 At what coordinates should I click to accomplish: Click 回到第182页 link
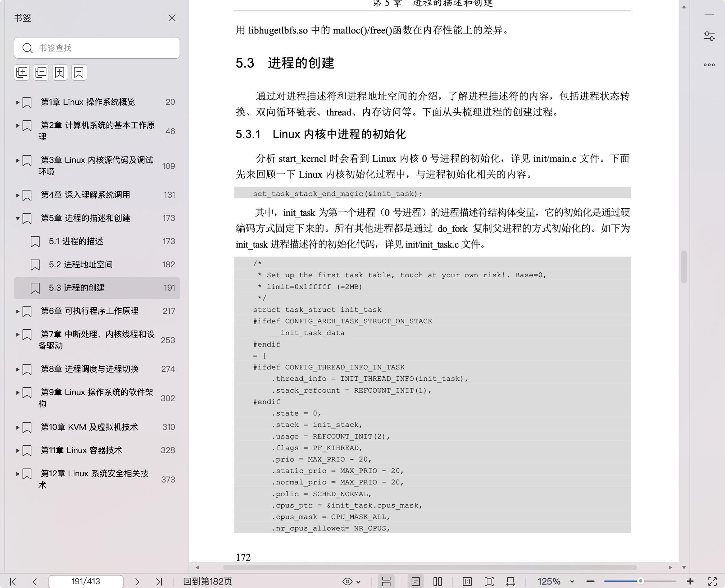[x=208, y=582]
